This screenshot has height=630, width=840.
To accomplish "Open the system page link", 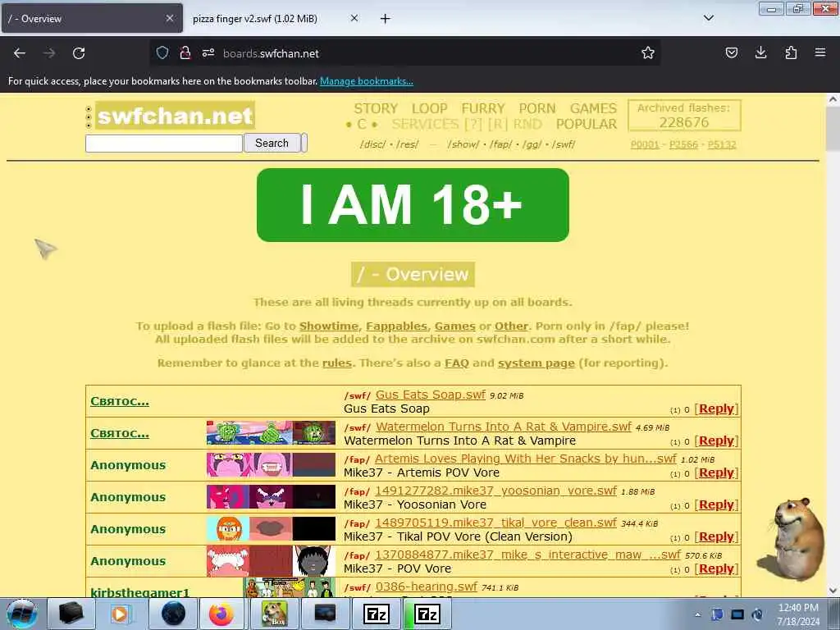I will click(536, 363).
